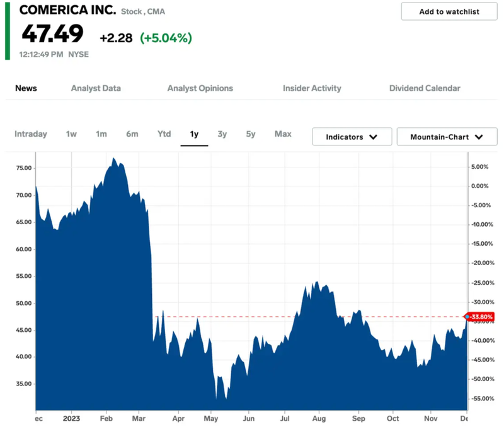
Task: Select the 1w chart range
Action: point(71,134)
